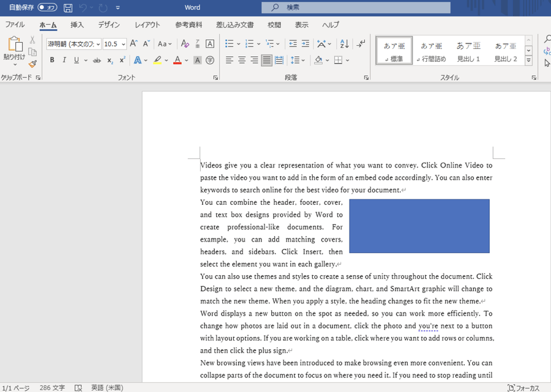551x392 pixels.
Task: Increase paragraph indent
Action: [x=305, y=43]
